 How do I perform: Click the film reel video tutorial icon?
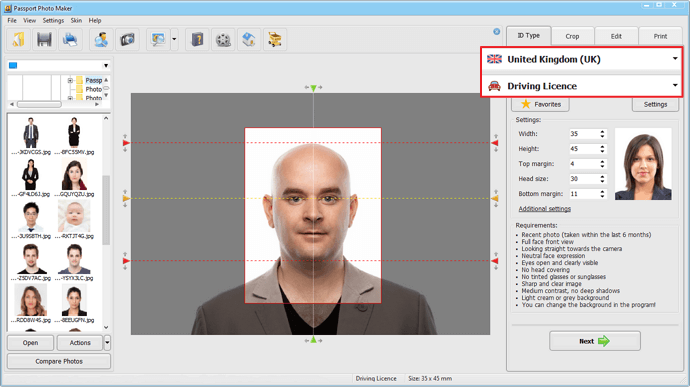pos(223,40)
